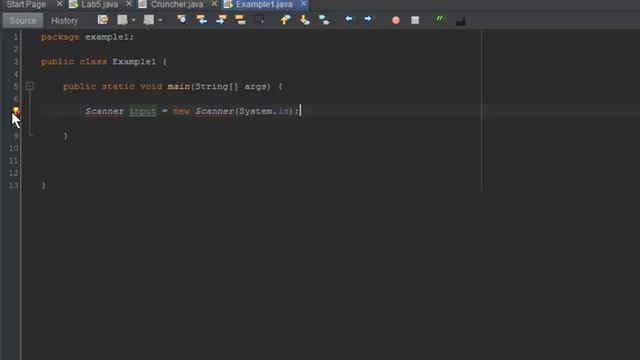Click line number 10 in the gutter
640x360 pixels.
pyautogui.click(x=13, y=148)
